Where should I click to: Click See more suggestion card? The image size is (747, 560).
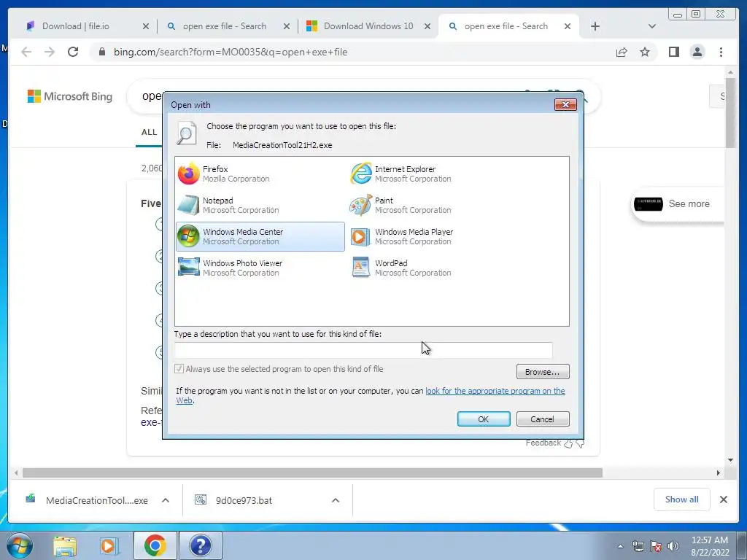pos(678,204)
